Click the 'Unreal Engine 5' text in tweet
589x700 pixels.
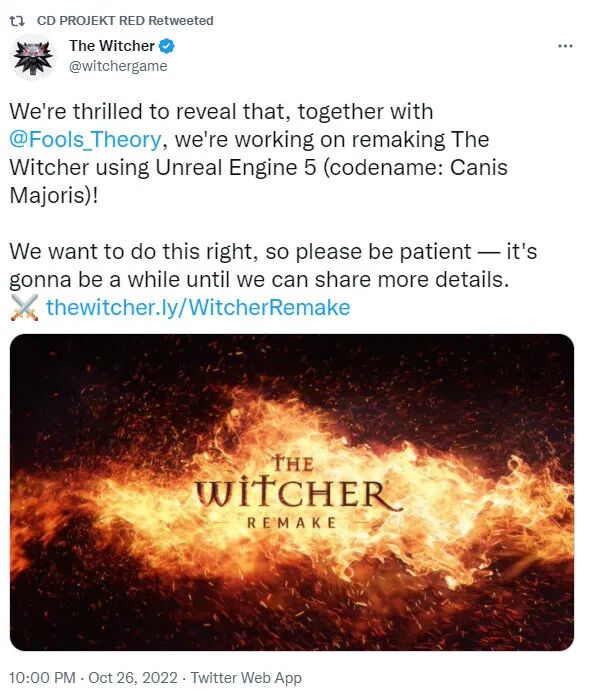tap(236, 167)
